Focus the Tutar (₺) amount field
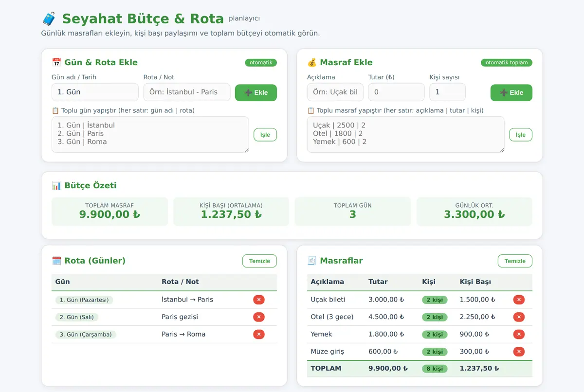584x392 pixels. tap(397, 92)
